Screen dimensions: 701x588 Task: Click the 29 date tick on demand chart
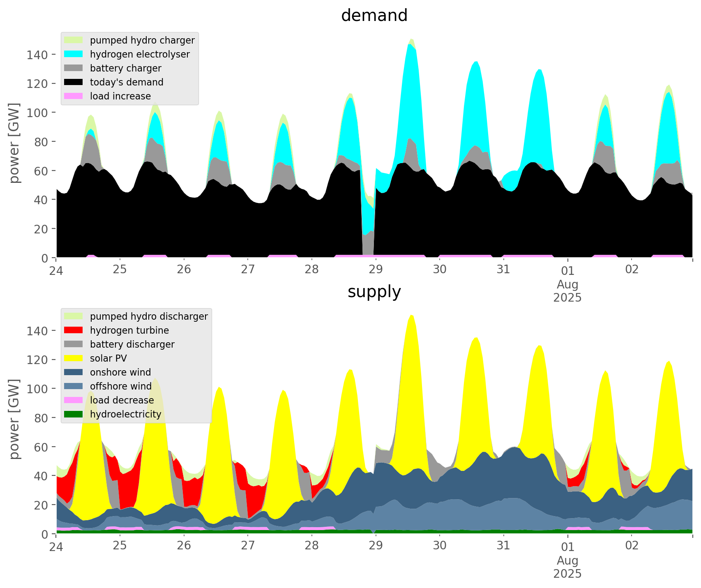click(x=376, y=270)
